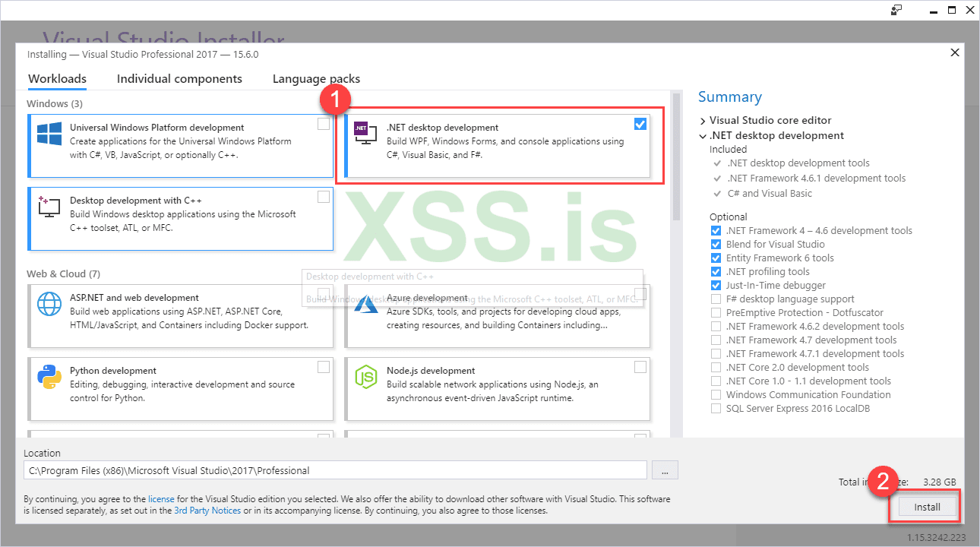Enable .NET Core 2.0 development tools

click(716, 368)
